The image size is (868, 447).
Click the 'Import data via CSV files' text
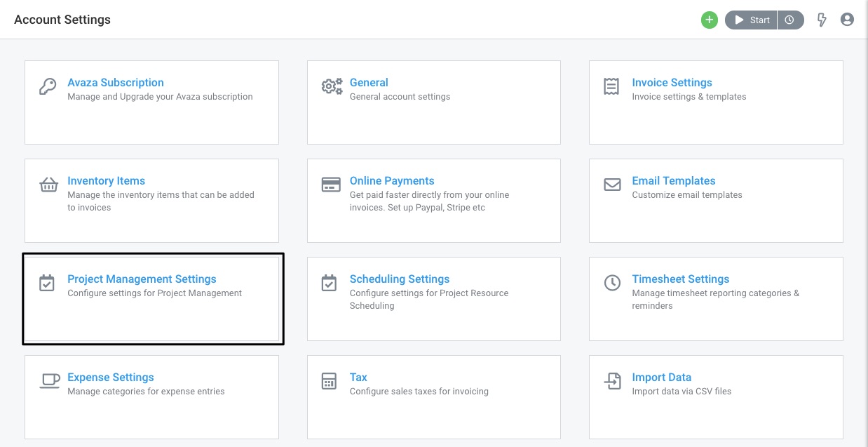(x=681, y=392)
